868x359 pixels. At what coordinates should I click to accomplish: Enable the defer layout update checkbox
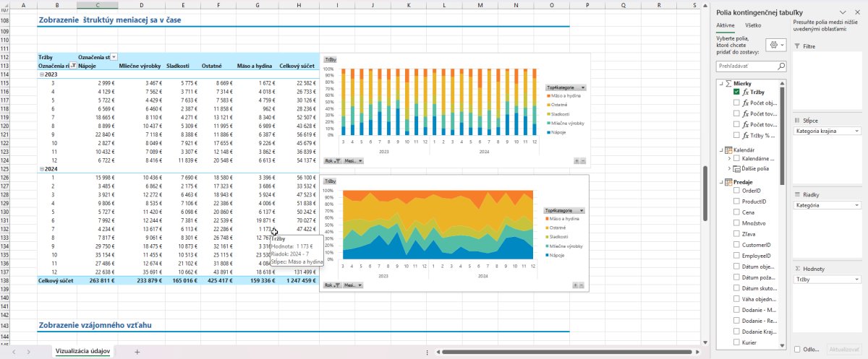point(797,349)
